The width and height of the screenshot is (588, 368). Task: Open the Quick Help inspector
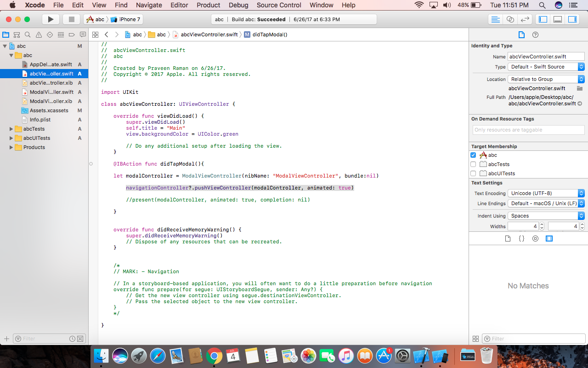pyautogui.click(x=535, y=34)
